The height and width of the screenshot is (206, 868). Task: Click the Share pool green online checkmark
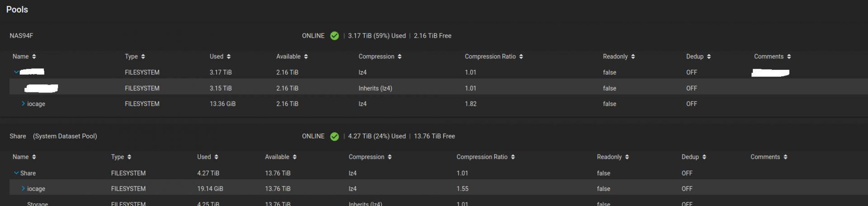(335, 136)
